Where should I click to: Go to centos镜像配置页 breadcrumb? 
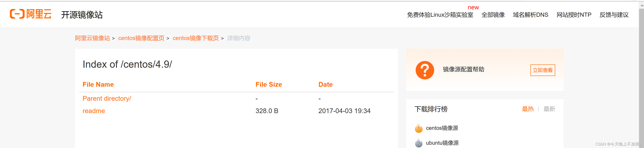tap(141, 38)
